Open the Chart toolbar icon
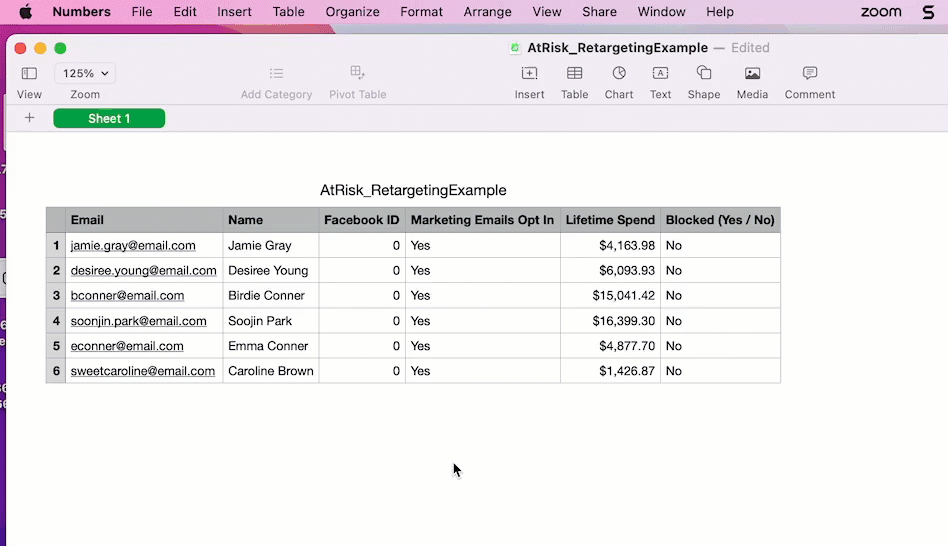Image resolution: width=948 pixels, height=546 pixels. coord(619,74)
